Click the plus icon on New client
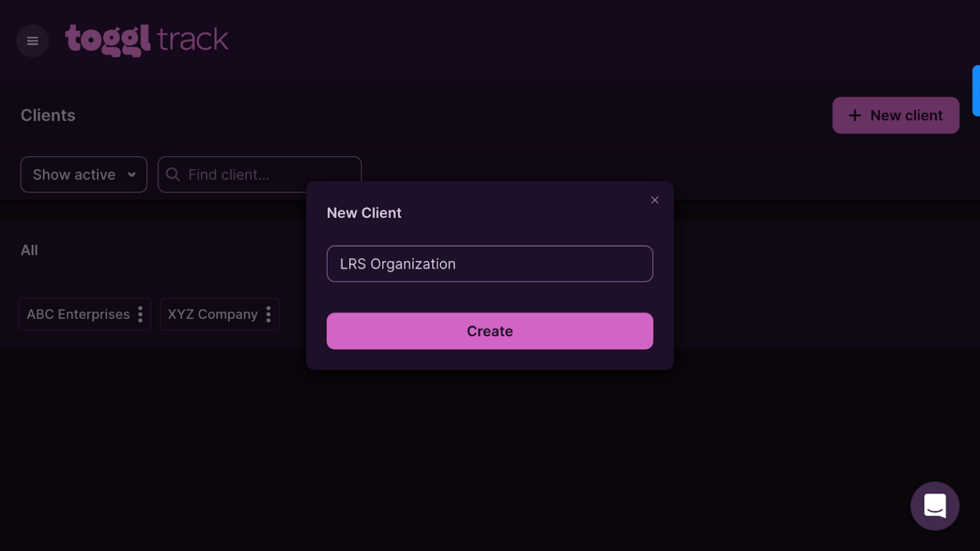This screenshot has width=980, height=551. pyautogui.click(x=854, y=115)
